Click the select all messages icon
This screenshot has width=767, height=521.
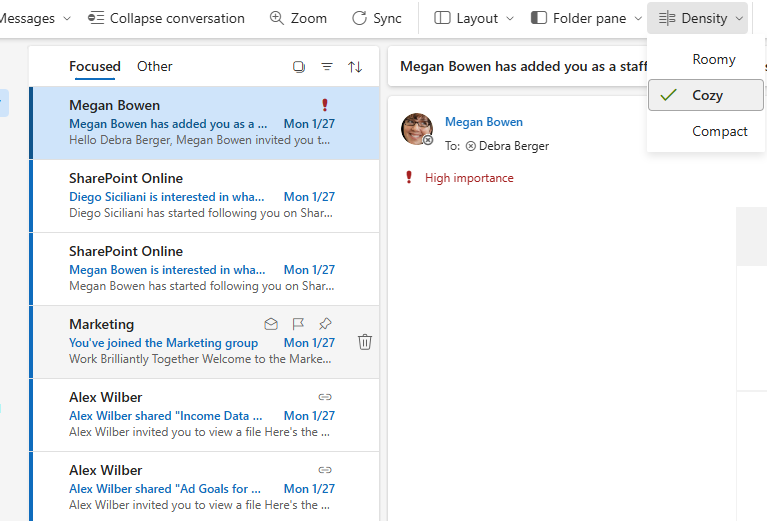[x=299, y=67]
